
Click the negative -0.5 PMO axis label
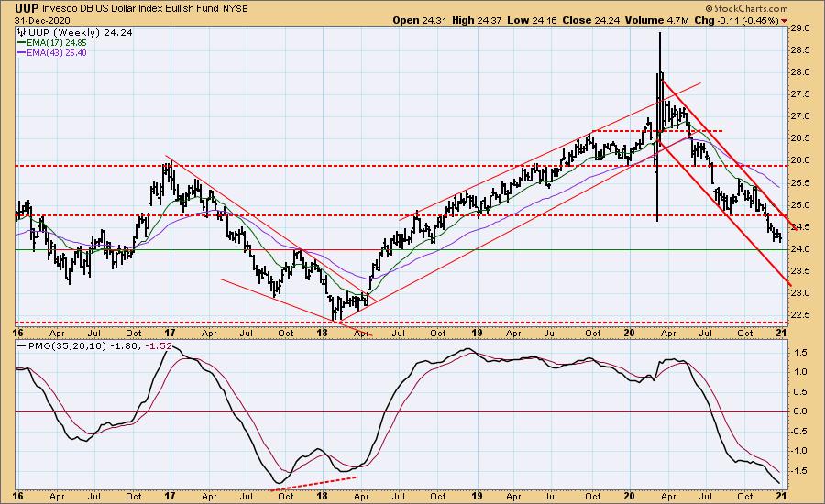(x=799, y=432)
